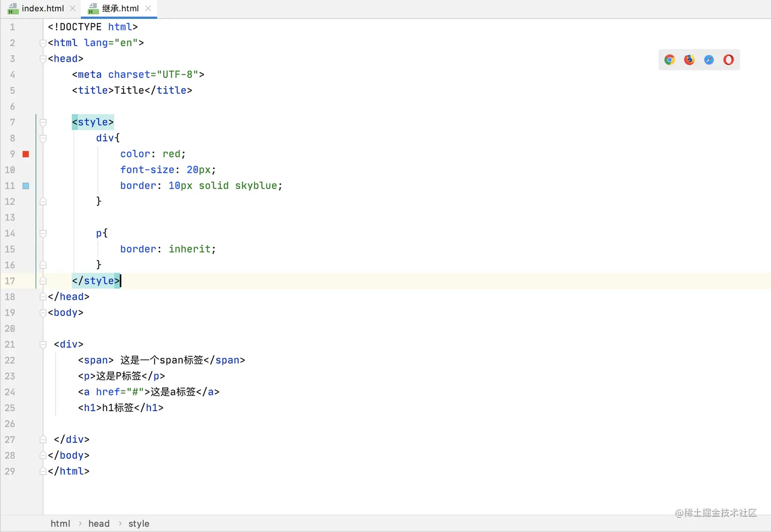Close the 继承.html tab
Screen dimensions: 771x532
point(148,8)
